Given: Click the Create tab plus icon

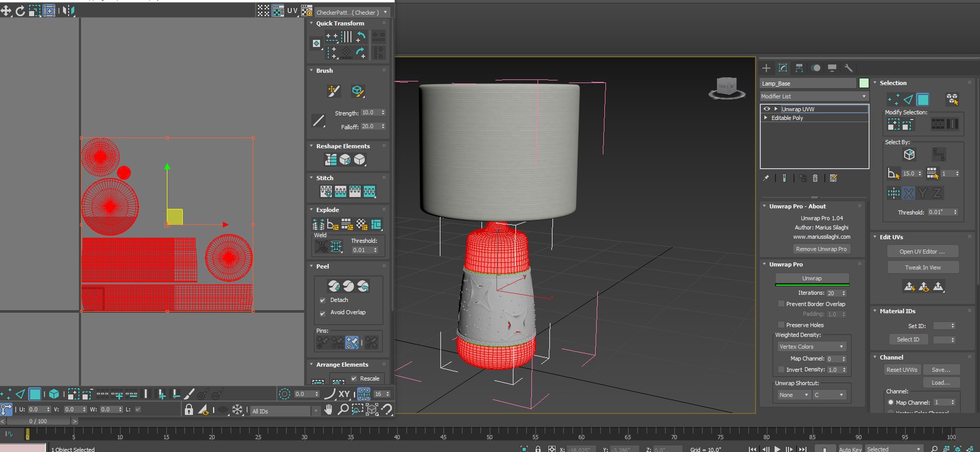Looking at the screenshot, I should coord(766,68).
